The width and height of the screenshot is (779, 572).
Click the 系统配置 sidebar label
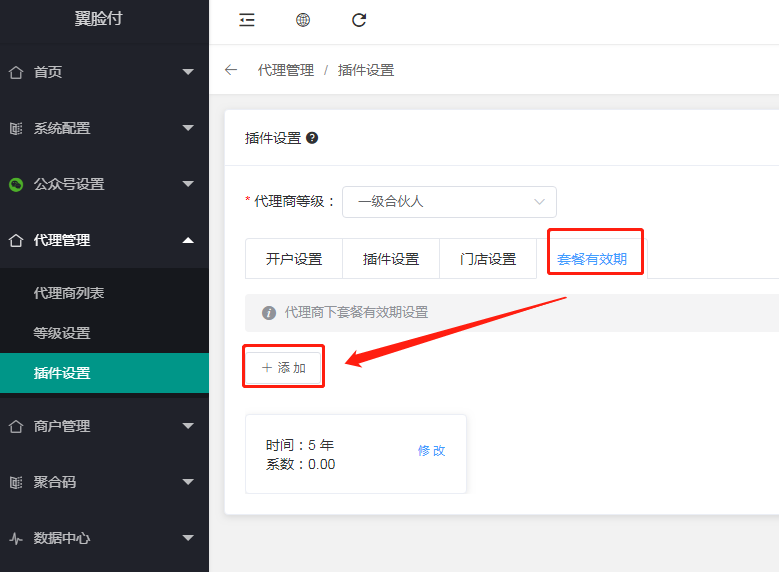coord(62,128)
